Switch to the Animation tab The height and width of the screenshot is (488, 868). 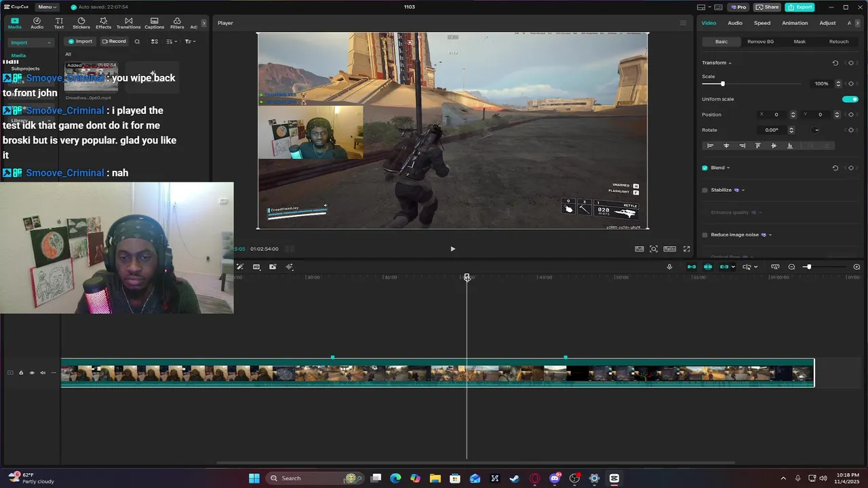(795, 23)
